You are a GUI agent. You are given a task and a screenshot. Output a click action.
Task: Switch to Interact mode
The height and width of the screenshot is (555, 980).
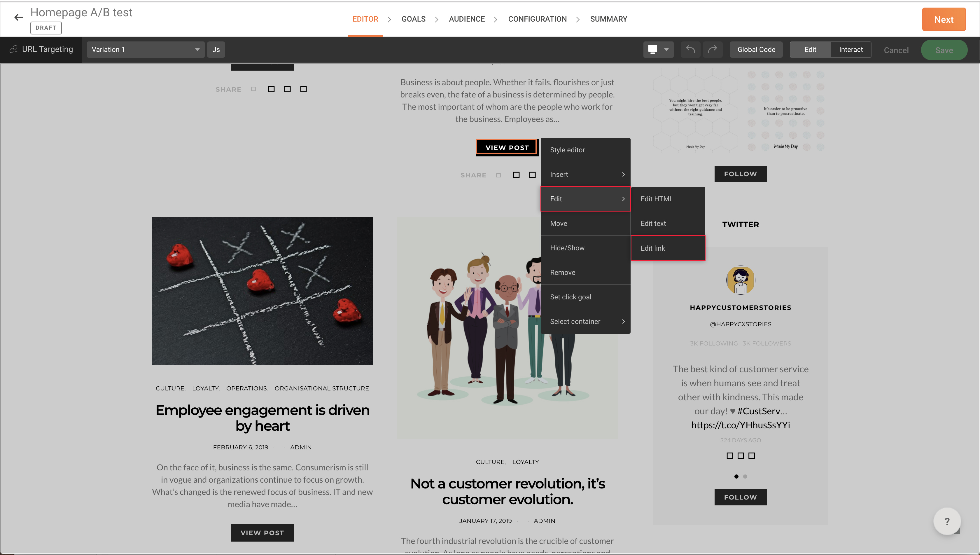click(850, 50)
